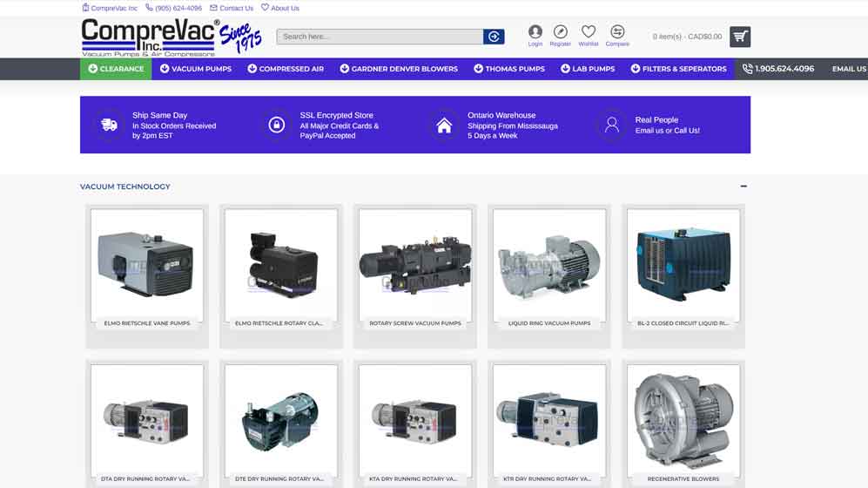Screen dimensions: 868x488
Task: Click the search submit arrow button
Action: click(495, 37)
